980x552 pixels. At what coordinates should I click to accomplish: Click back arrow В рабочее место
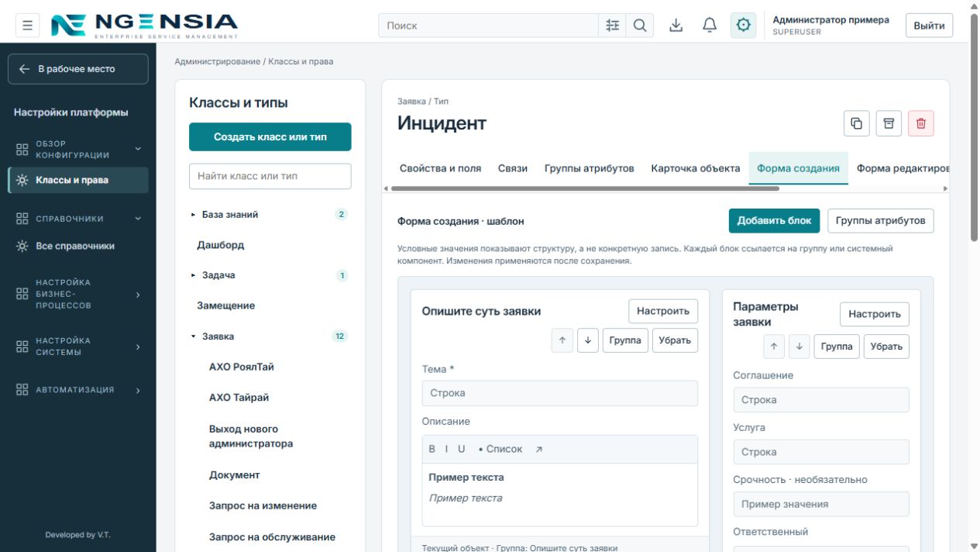point(25,69)
